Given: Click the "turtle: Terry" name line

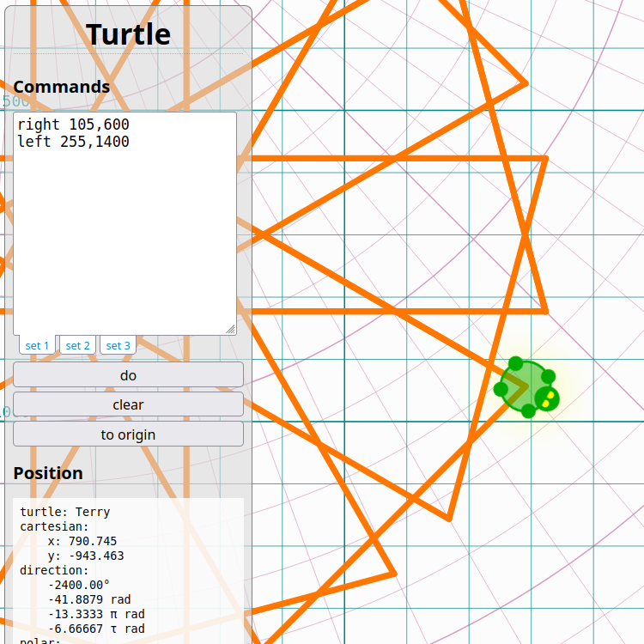Looking at the screenshot, I should tap(65, 512).
